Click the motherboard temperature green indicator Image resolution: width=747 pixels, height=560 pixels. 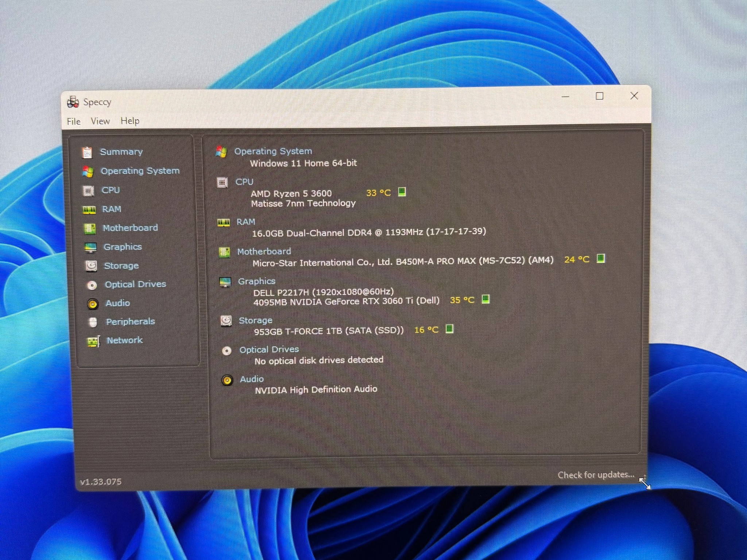coord(600,258)
